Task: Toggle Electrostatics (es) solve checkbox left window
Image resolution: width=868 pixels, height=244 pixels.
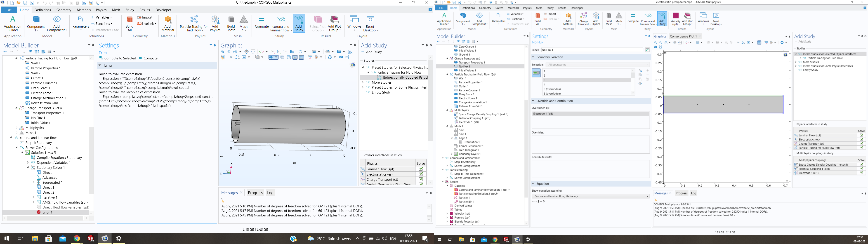Action: pyautogui.click(x=421, y=174)
